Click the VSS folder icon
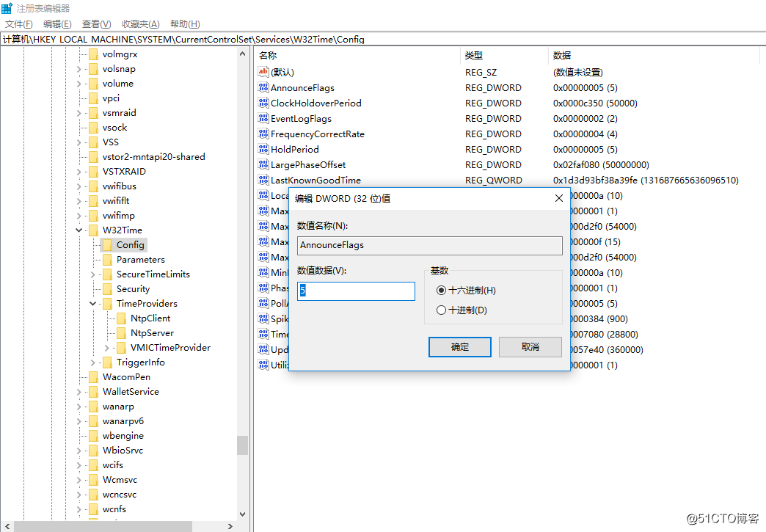766x532 pixels. tap(94, 142)
